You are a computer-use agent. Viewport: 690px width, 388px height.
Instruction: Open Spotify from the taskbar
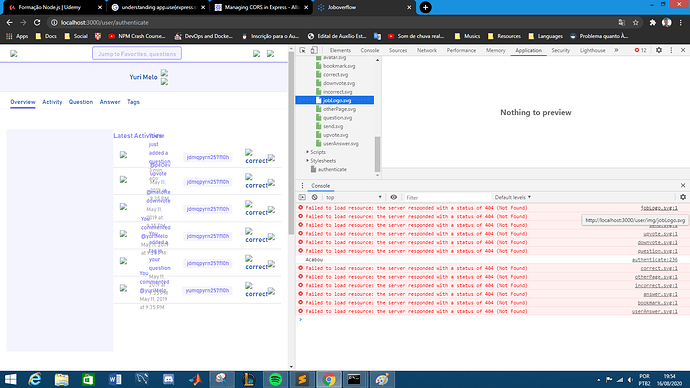pos(275,379)
